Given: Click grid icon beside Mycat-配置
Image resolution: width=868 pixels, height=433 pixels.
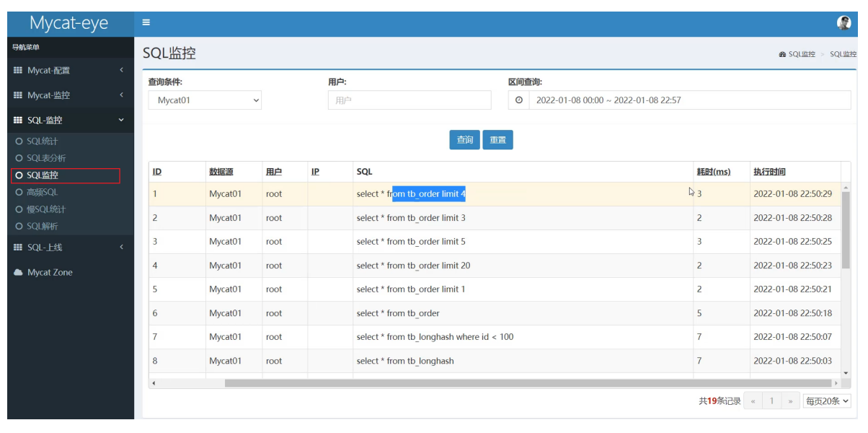Looking at the screenshot, I should click(x=18, y=71).
